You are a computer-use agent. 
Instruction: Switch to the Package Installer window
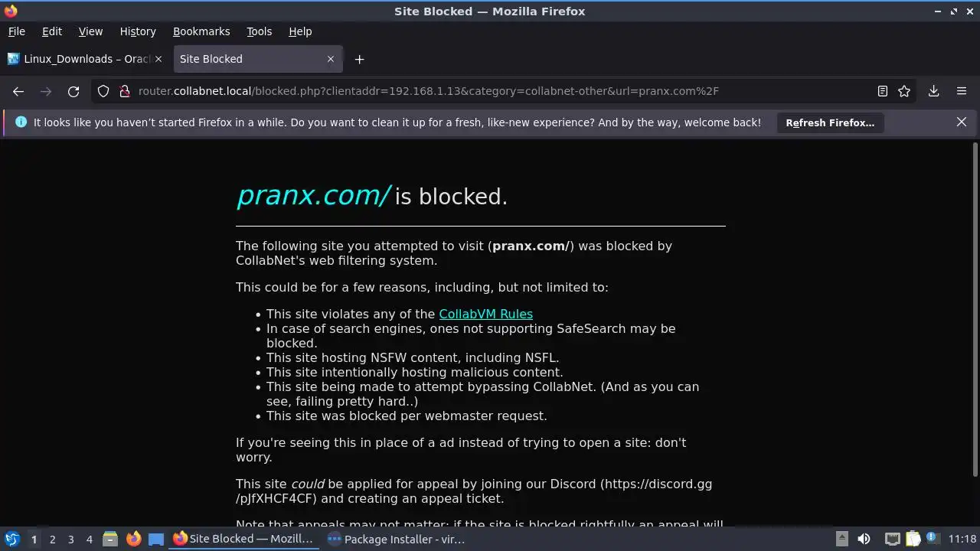click(x=397, y=539)
